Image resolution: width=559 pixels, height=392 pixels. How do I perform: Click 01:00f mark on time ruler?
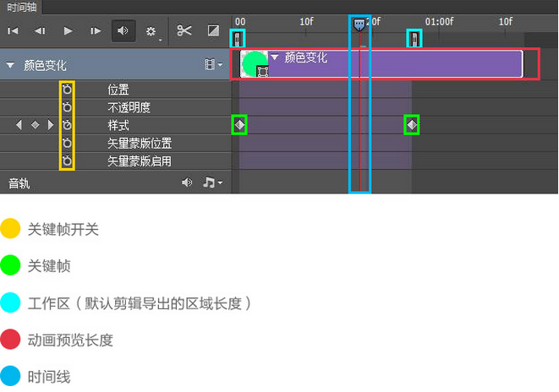pos(439,22)
